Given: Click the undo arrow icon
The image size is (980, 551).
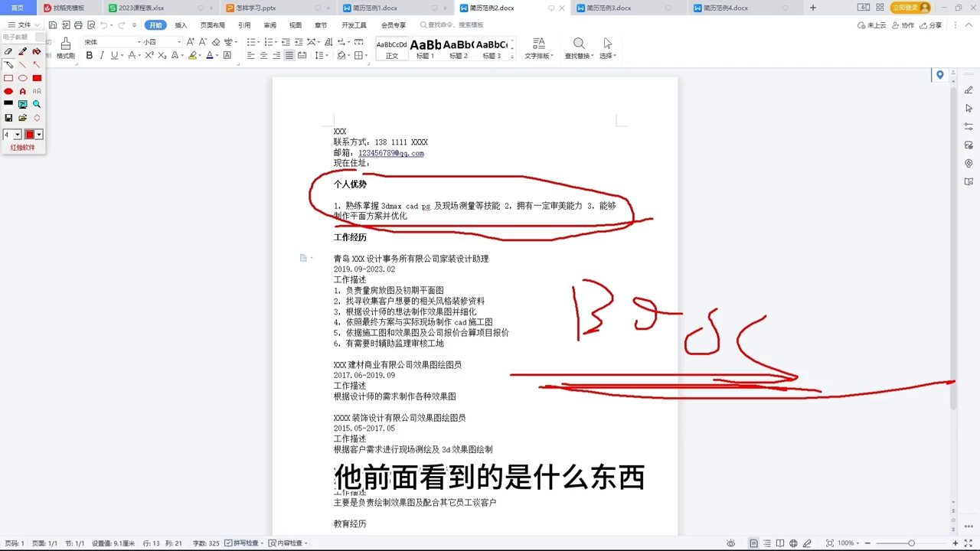Looking at the screenshot, I should 104,25.
